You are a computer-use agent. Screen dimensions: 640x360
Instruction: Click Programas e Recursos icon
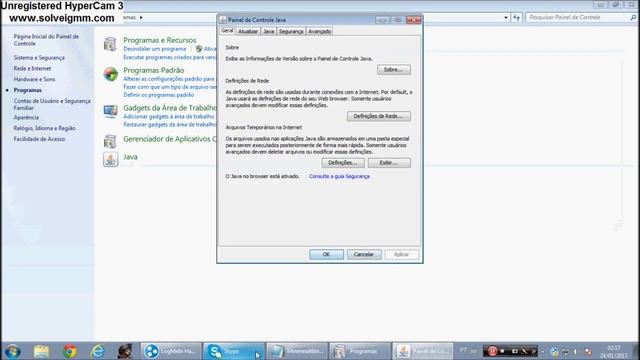click(110, 44)
